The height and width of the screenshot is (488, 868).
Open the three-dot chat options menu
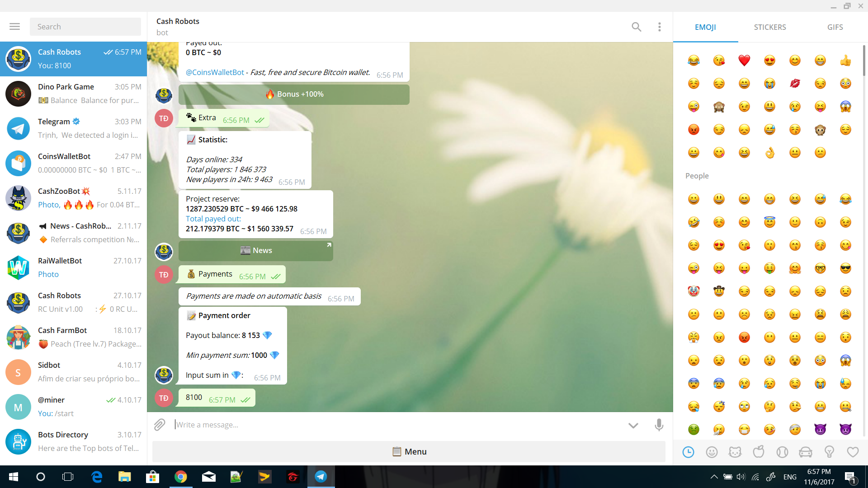660,27
